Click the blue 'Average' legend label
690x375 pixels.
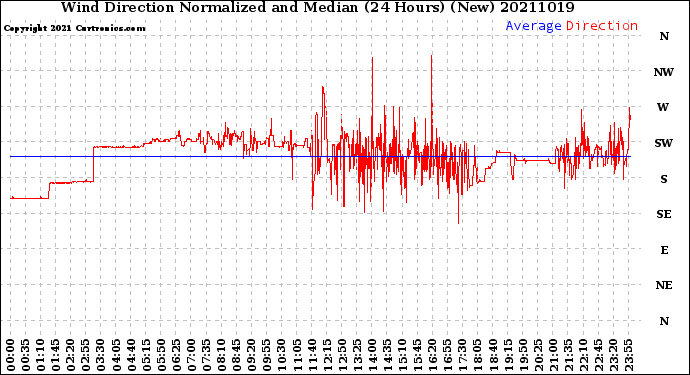coord(533,26)
